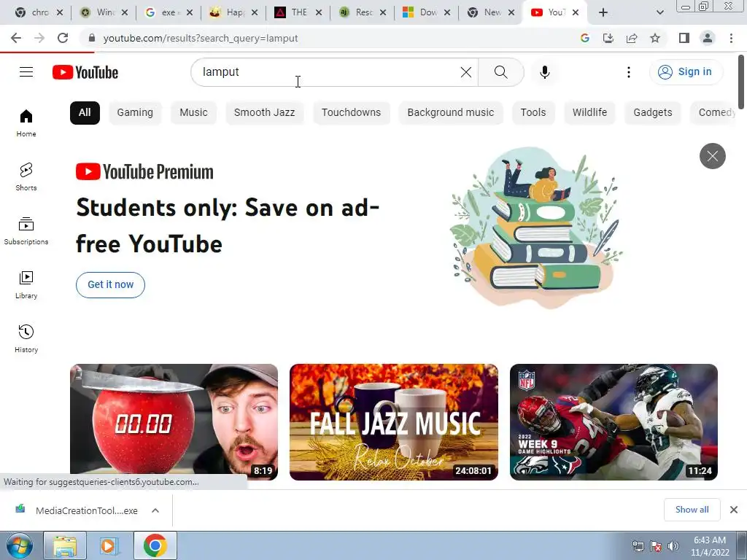Click Show all downloads button

pos(692,510)
